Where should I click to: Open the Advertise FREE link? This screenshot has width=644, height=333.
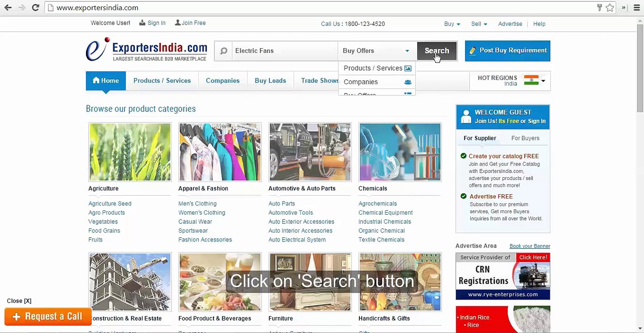[491, 197]
